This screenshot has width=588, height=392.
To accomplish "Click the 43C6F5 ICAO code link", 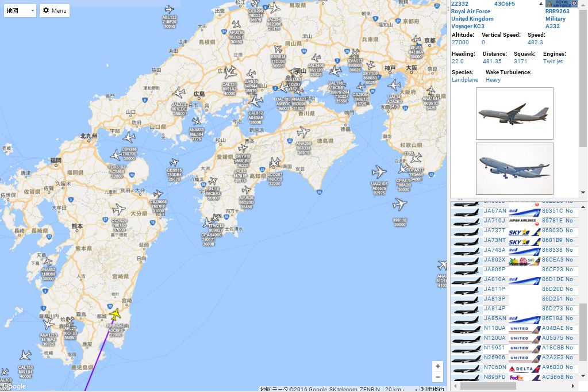I will [x=505, y=4].
